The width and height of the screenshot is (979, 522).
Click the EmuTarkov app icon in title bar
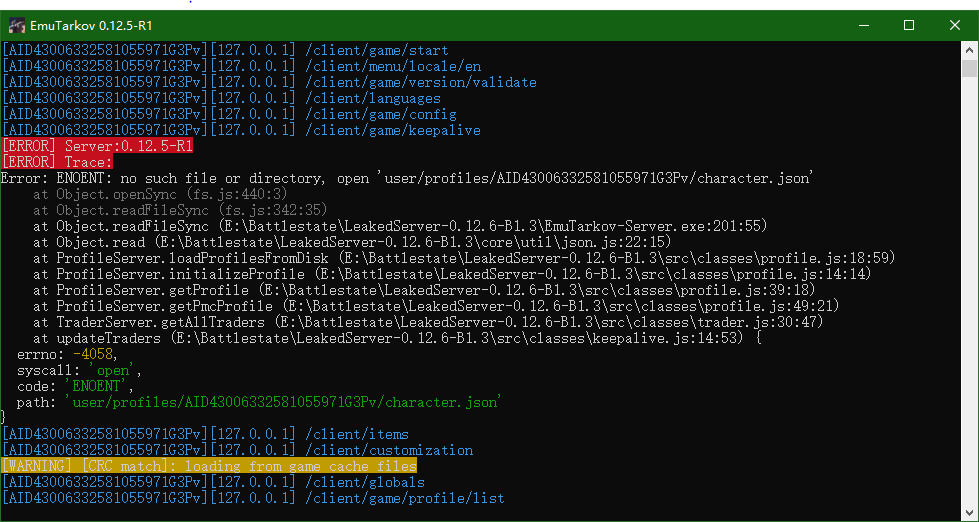coord(17,26)
